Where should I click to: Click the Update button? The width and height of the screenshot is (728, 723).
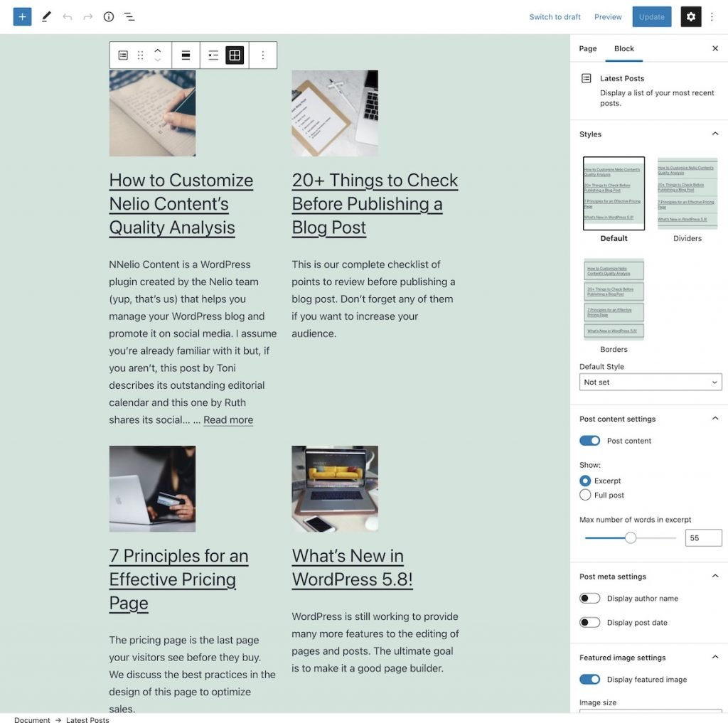click(x=651, y=17)
